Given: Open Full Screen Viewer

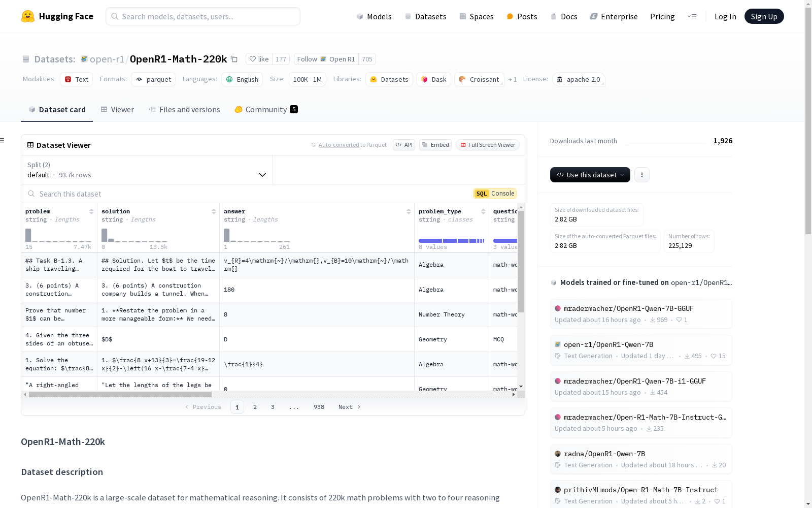Looking at the screenshot, I should (488, 145).
